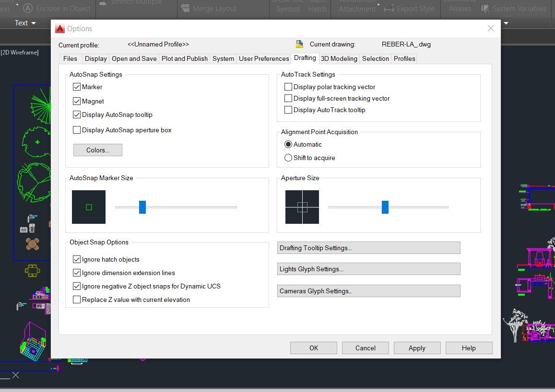Switch to the Selection tab
This screenshot has height=392, width=555.
pos(375,58)
